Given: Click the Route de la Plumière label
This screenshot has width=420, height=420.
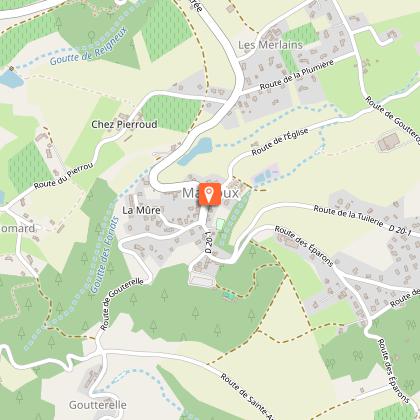Looking at the screenshot, I should coord(297,75).
